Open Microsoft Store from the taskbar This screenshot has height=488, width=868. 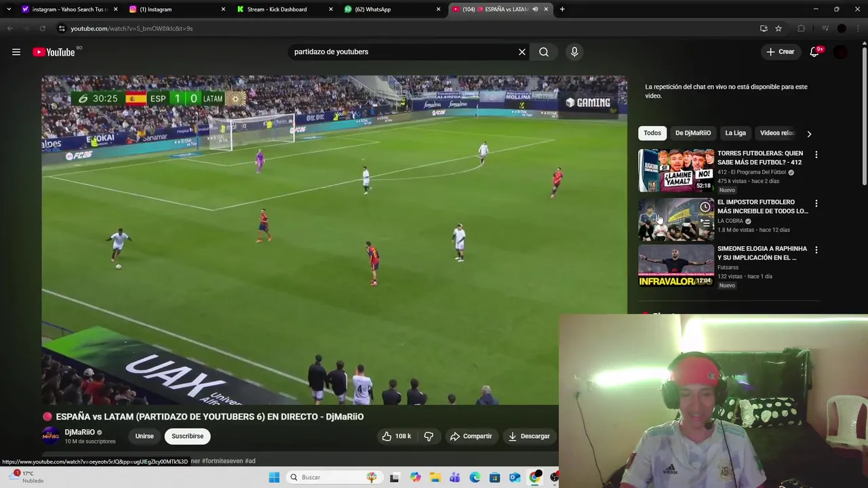point(495,477)
